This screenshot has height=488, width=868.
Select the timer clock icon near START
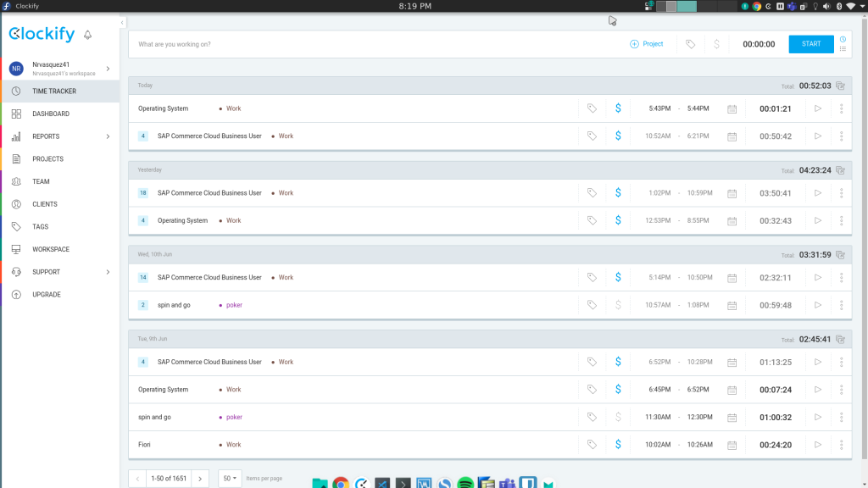click(x=843, y=40)
